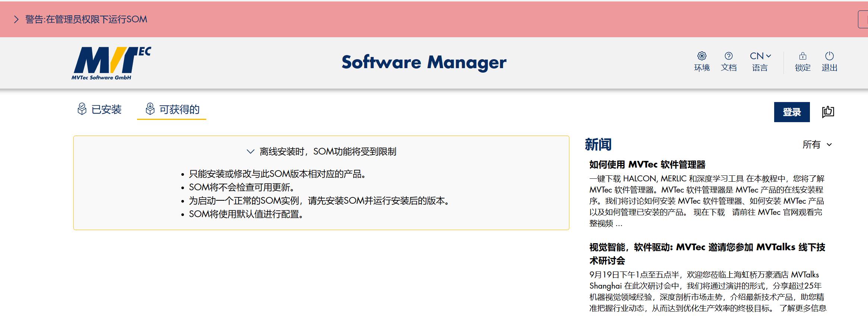The width and height of the screenshot is (868, 321).
Task: Open the 环境 settings gear icon
Action: click(x=702, y=56)
